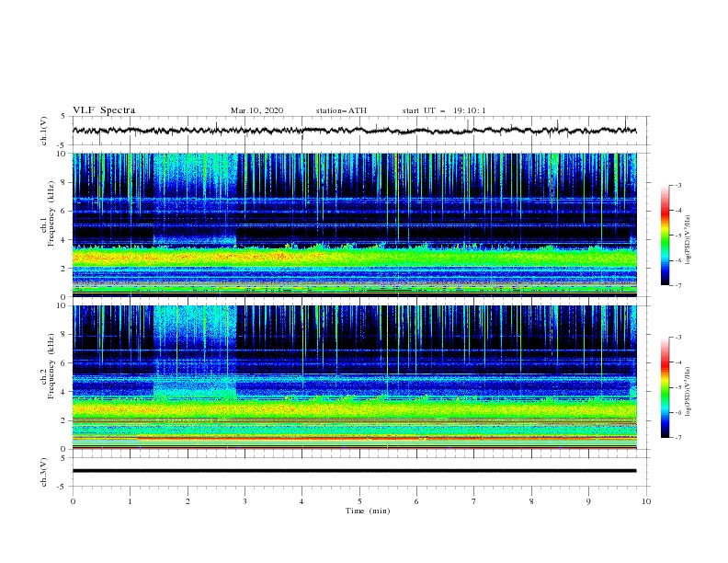
Task: Click the "ch.1(V)" waveform axis label
Action: tap(44, 131)
